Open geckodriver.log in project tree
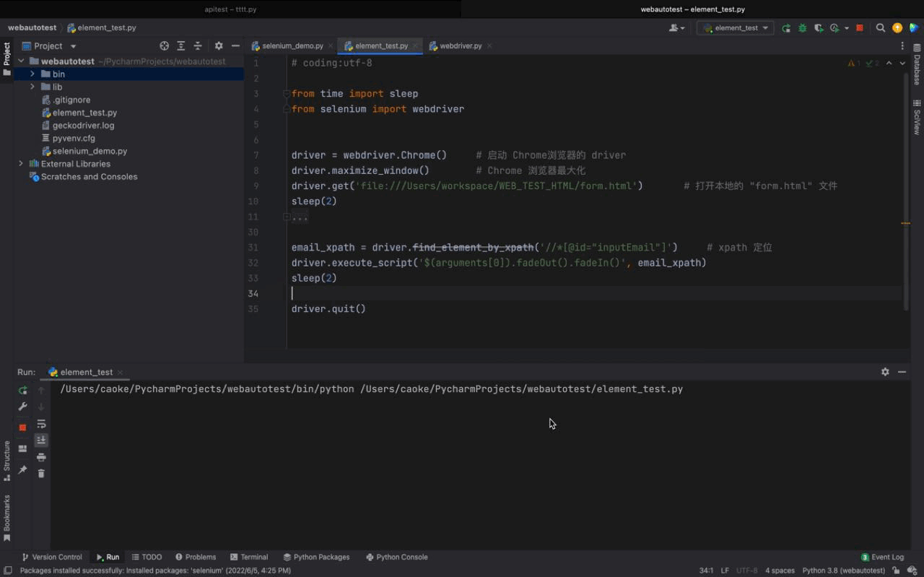The height and width of the screenshot is (577, 924). pos(83,126)
